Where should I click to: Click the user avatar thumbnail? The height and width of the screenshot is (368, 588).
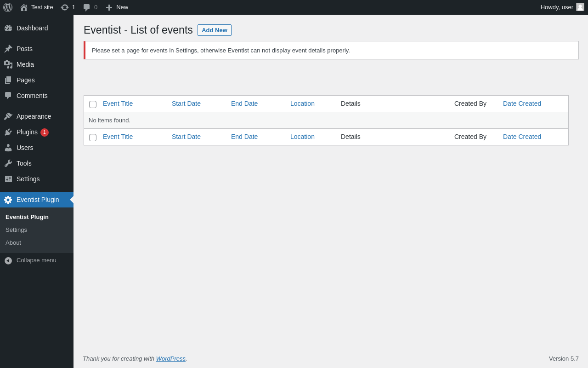click(580, 7)
